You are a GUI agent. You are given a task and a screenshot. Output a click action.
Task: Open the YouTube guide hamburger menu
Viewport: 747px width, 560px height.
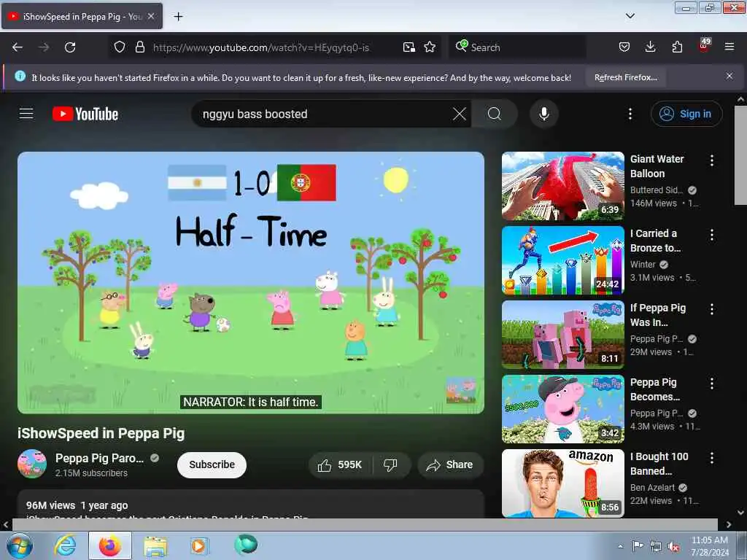26,114
